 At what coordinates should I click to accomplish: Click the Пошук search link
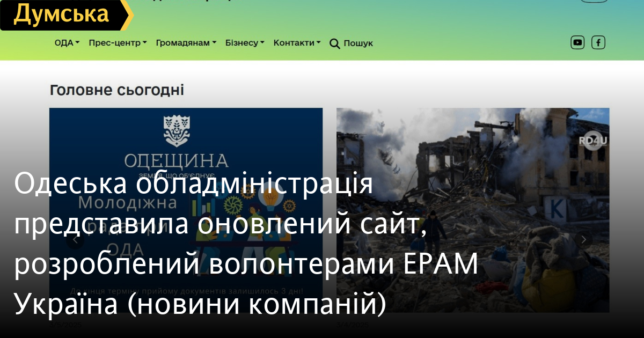click(x=358, y=43)
